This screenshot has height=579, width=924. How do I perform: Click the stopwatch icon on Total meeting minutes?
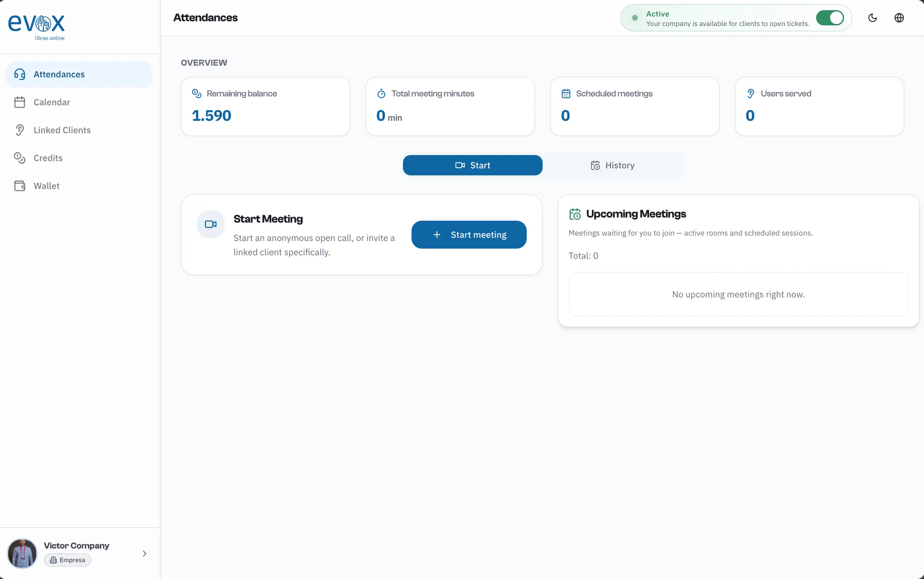tap(381, 93)
